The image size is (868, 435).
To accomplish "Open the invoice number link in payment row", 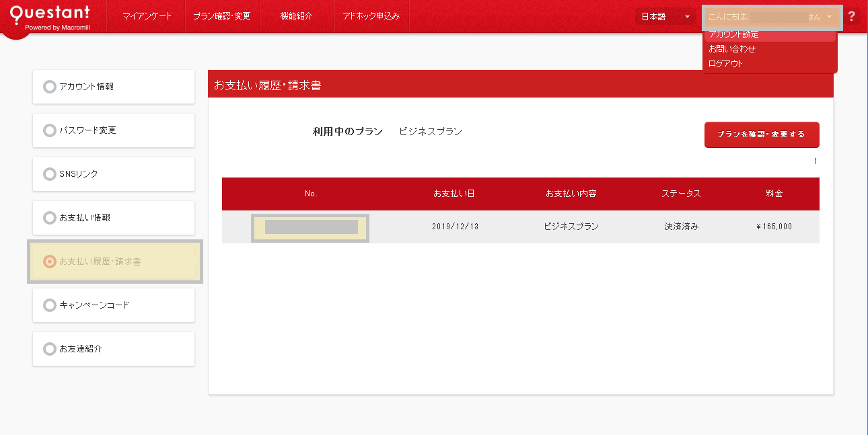I will pos(310,227).
